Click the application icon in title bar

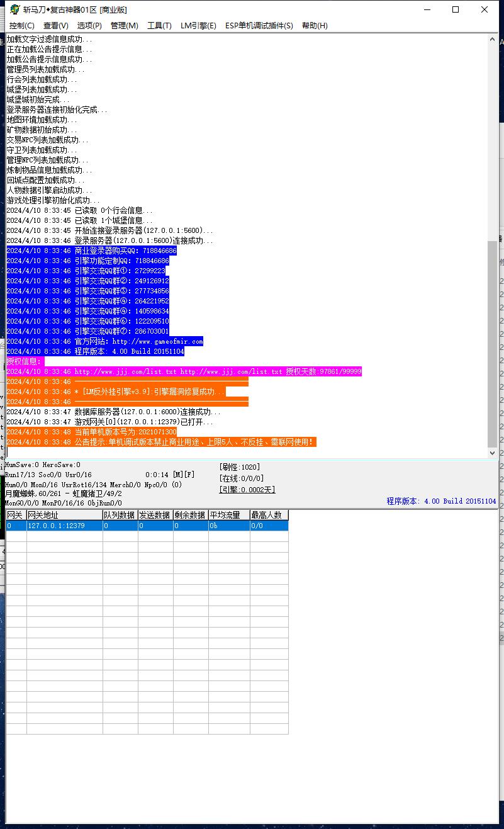click(14, 9)
